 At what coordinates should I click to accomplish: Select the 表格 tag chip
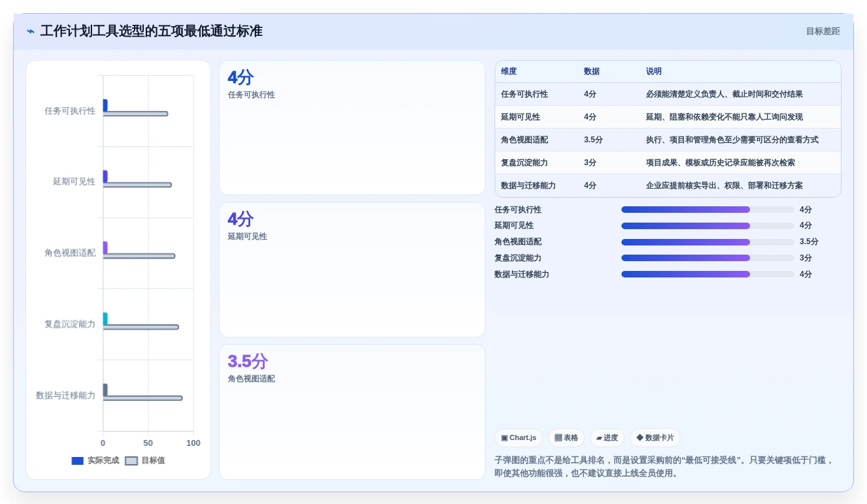(566, 438)
